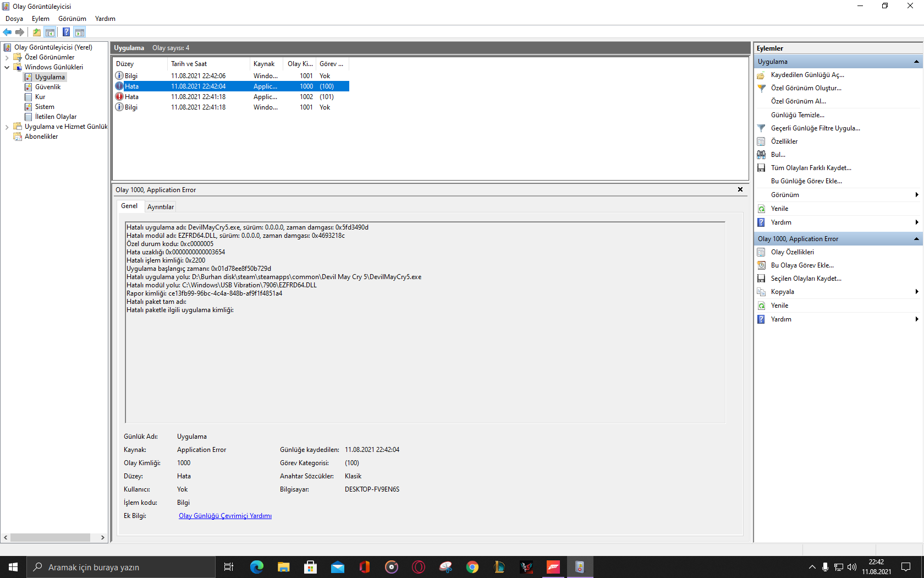Click Günlüğü Temizle action

click(x=798, y=115)
